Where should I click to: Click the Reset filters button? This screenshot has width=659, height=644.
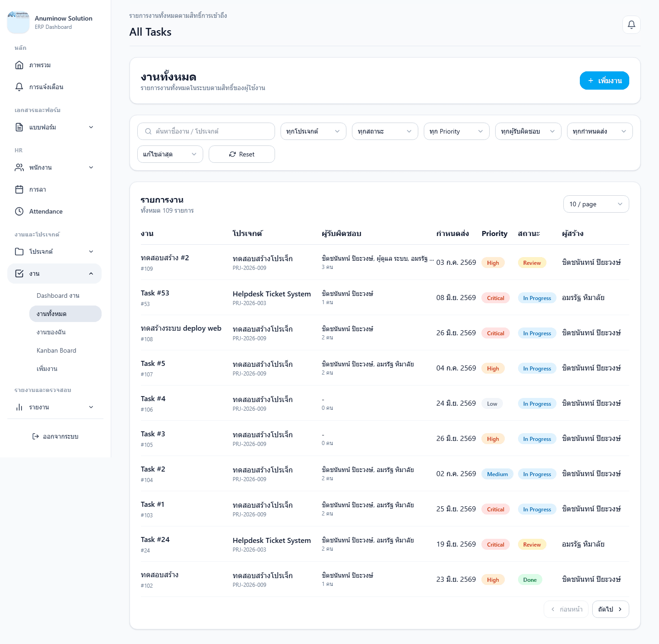(242, 154)
